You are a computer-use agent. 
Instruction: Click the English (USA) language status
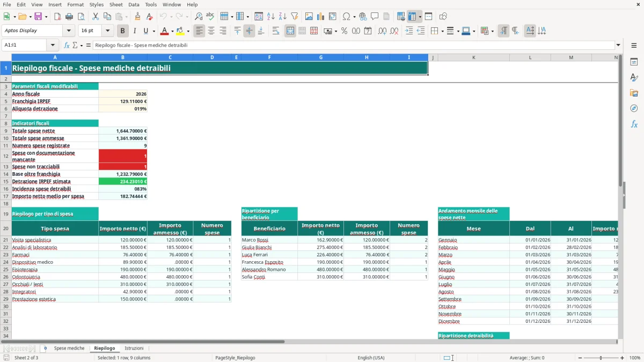click(371, 358)
